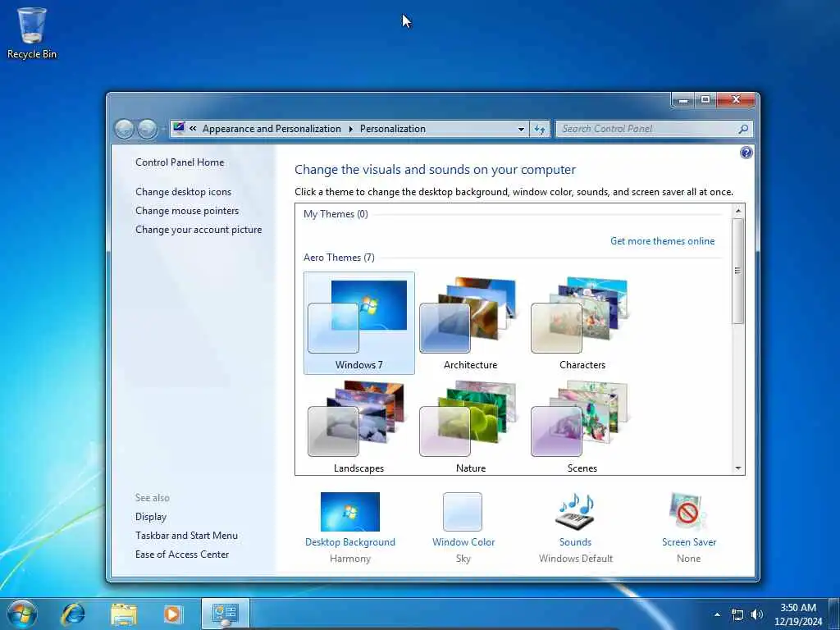Viewport: 840px width, 630px height.
Task: Click the Sounds text link
Action: [575, 542]
